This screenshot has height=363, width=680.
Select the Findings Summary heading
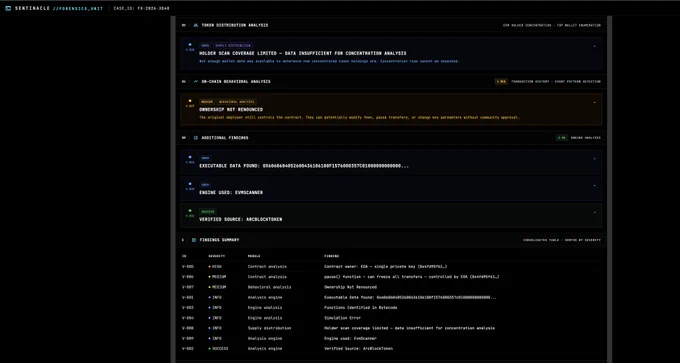pos(219,240)
